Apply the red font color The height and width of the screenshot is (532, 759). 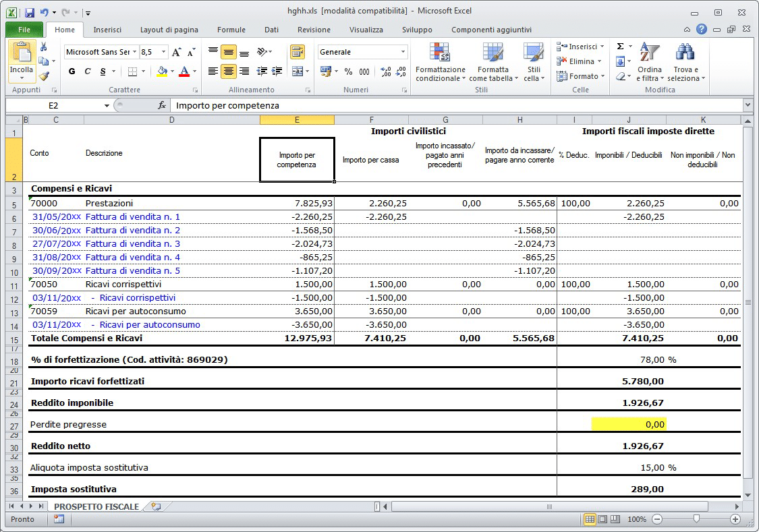coord(184,71)
